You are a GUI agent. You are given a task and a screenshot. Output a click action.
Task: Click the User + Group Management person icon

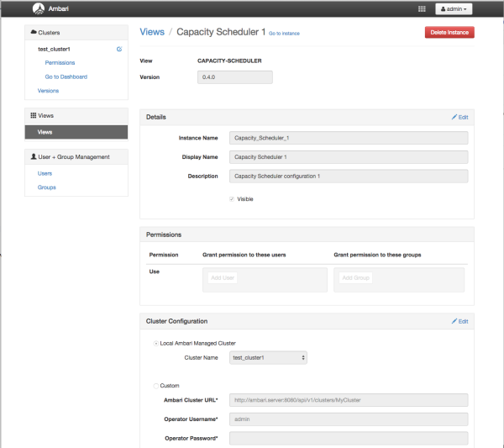click(34, 156)
